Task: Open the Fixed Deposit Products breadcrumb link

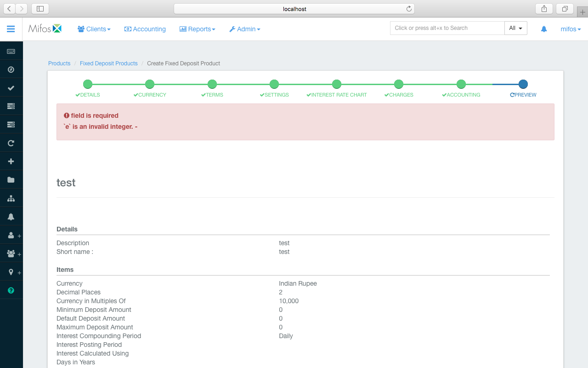Action: (108, 63)
